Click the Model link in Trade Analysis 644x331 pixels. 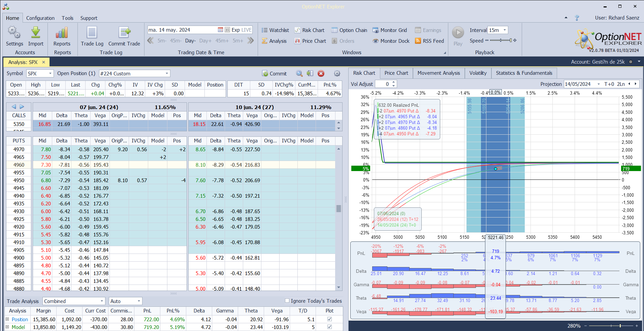coord(18,327)
